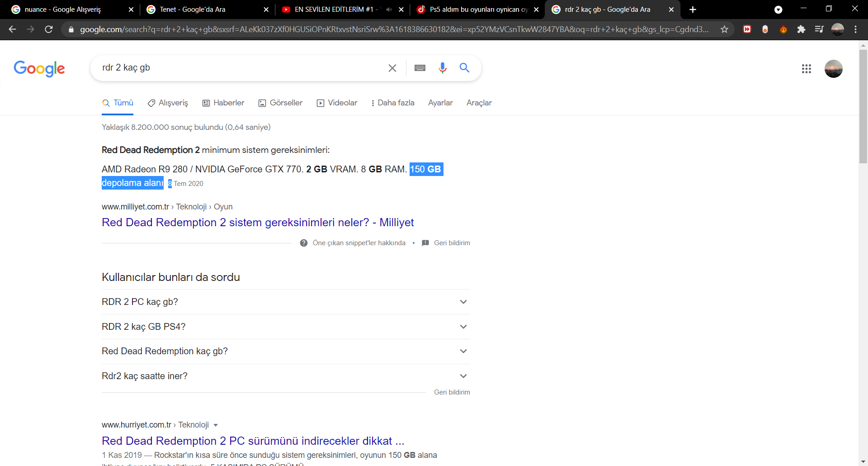Submit search with the magnifier icon
This screenshot has width=868, height=466.
tap(464, 68)
